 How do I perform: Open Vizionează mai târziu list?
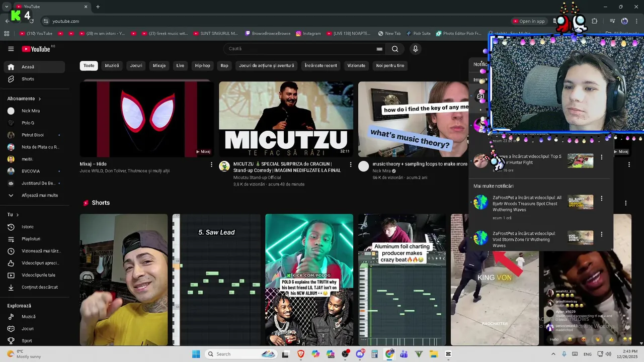pyautogui.click(x=35, y=251)
